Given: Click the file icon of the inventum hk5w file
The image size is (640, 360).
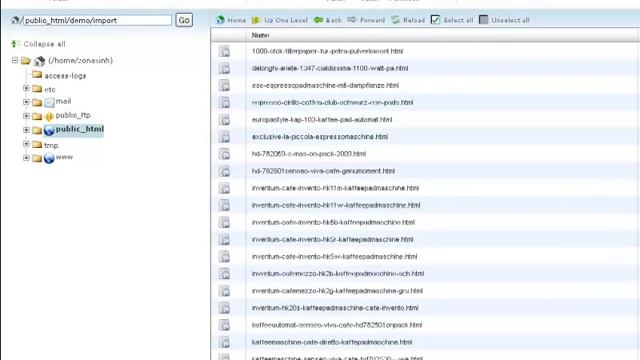Looking at the screenshot, I should 224,257.
